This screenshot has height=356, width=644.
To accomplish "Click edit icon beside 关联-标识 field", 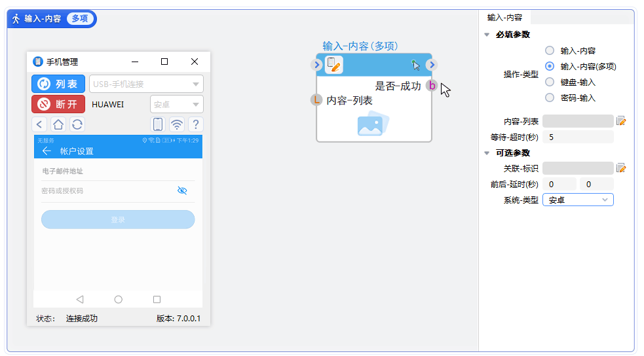I will (621, 168).
